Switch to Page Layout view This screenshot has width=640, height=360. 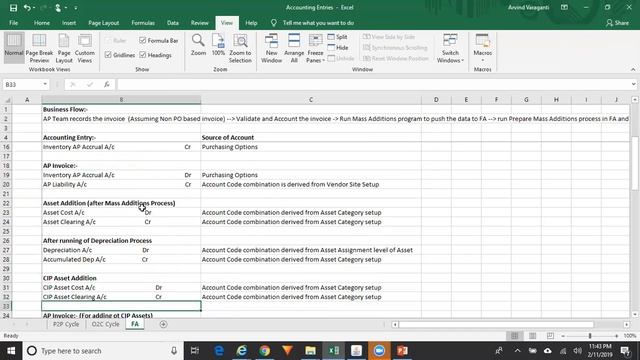pyautogui.click(x=64, y=48)
